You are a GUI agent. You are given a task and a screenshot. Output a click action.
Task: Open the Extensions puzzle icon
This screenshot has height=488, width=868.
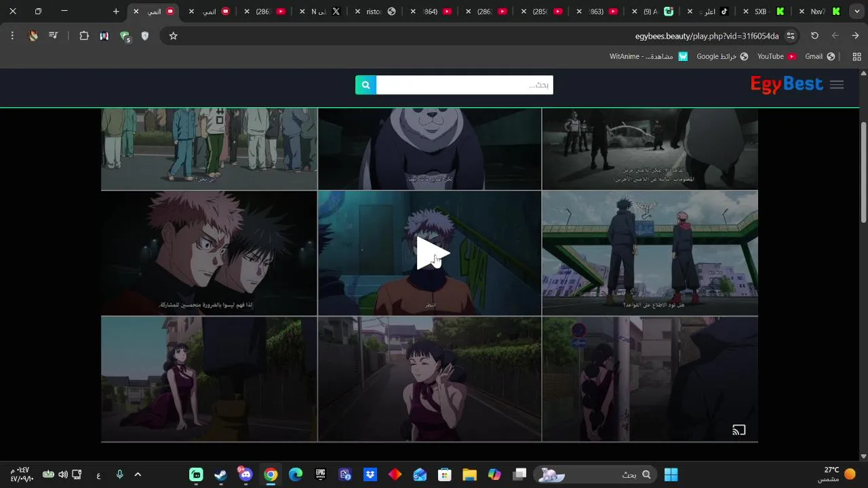click(x=84, y=36)
